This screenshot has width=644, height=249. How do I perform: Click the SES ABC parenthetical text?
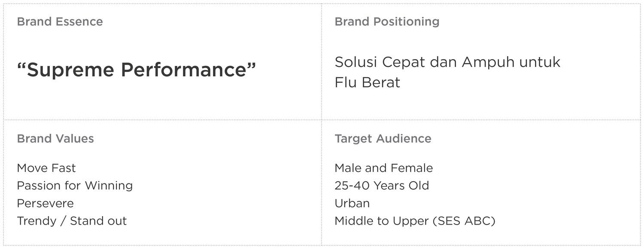[x=464, y=221]
